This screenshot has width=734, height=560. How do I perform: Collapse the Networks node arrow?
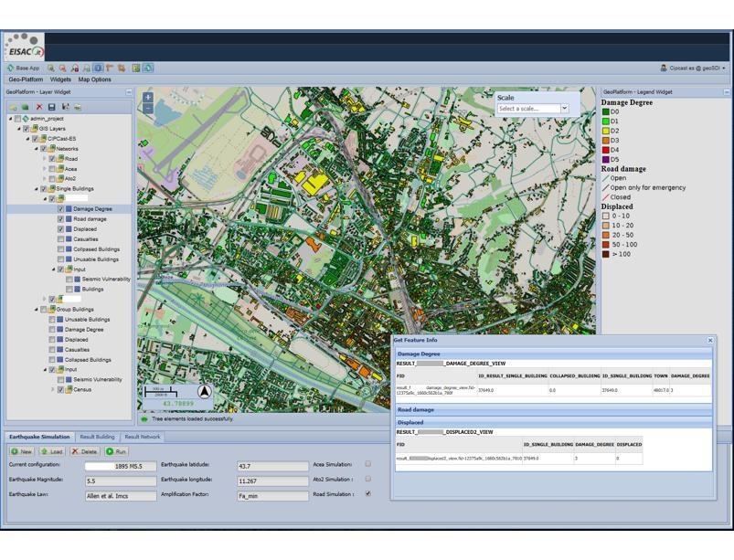click(x=37, y=149)
